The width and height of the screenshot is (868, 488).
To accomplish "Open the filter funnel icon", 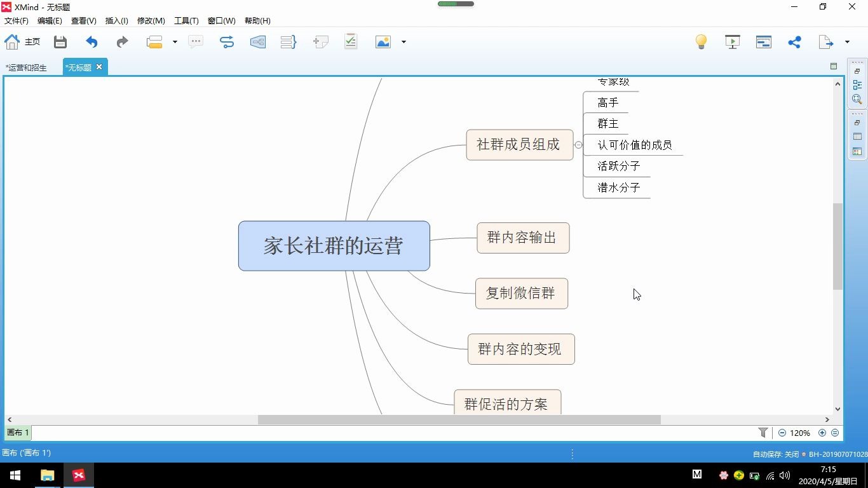I will 763,433.
